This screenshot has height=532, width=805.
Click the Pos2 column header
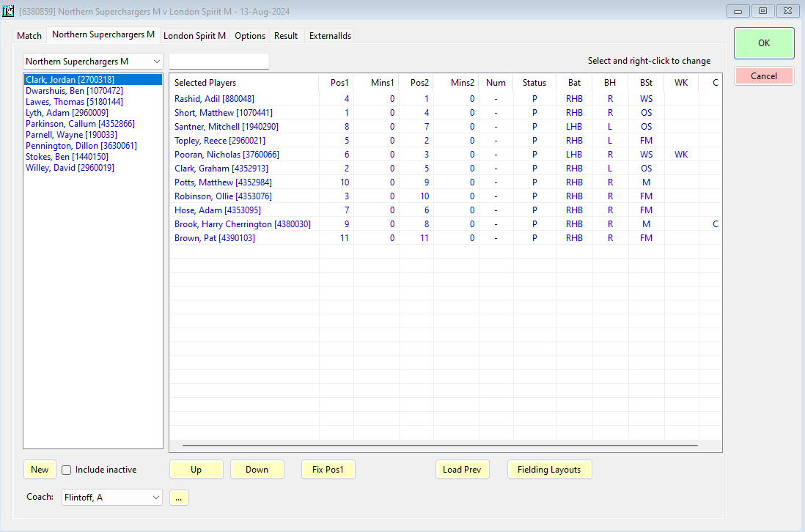click(x=416, y=83)
